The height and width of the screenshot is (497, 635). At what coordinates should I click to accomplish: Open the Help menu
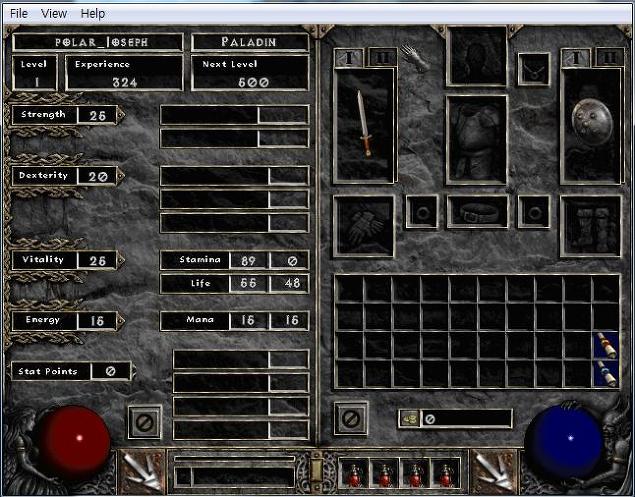[x=92, y=14]
